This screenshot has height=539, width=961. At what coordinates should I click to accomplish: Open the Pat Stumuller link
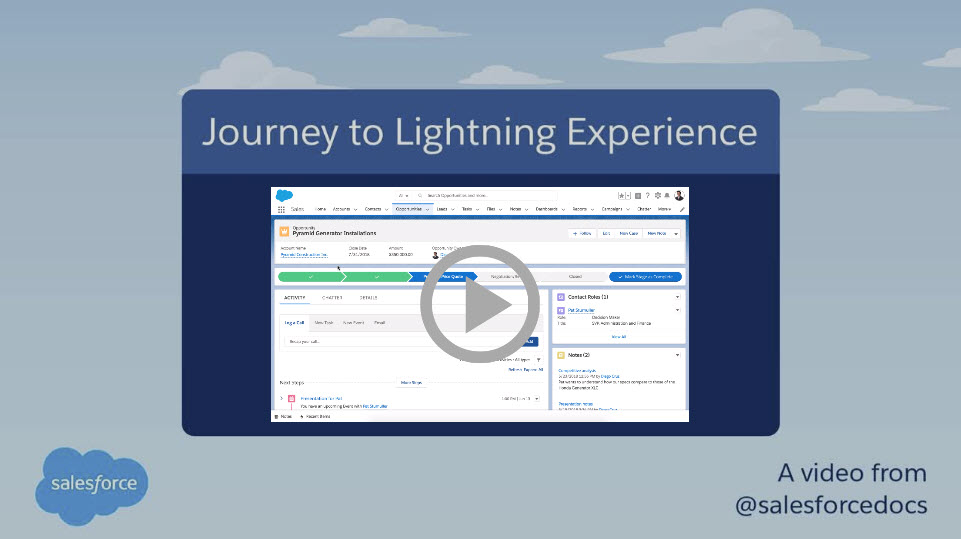tap(581, 310)
